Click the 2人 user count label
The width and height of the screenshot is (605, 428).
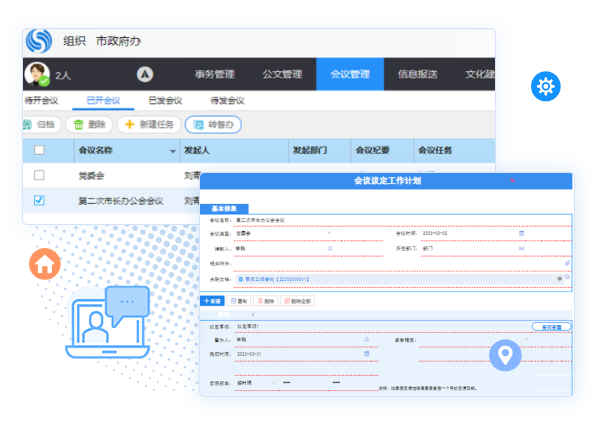pyautogui.click(x=63, y=75)
